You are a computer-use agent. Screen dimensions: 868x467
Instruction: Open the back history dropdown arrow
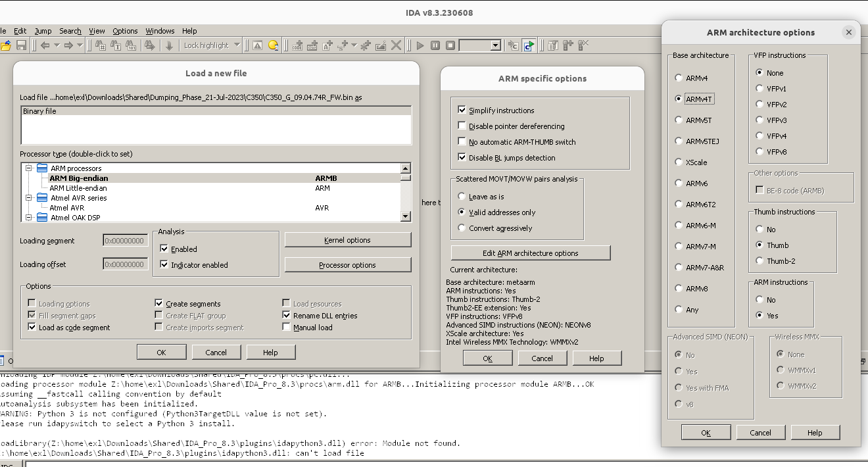[x=57, y=45]
